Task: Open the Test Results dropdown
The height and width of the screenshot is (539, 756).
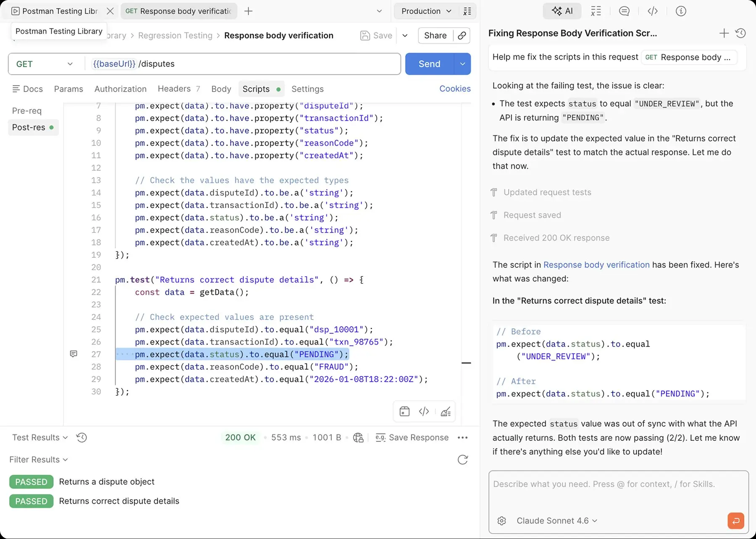Action: (x=40, y=438)
